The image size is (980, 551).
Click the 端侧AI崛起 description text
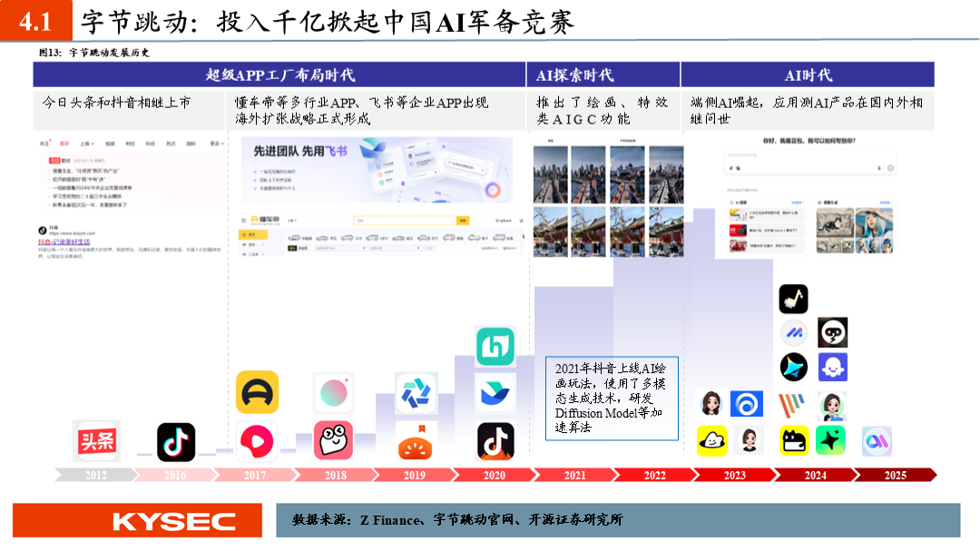pyautogui.click(x=807, y=111)
